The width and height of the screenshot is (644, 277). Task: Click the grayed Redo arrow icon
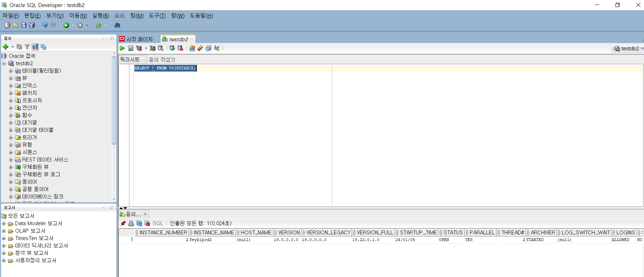53,25
